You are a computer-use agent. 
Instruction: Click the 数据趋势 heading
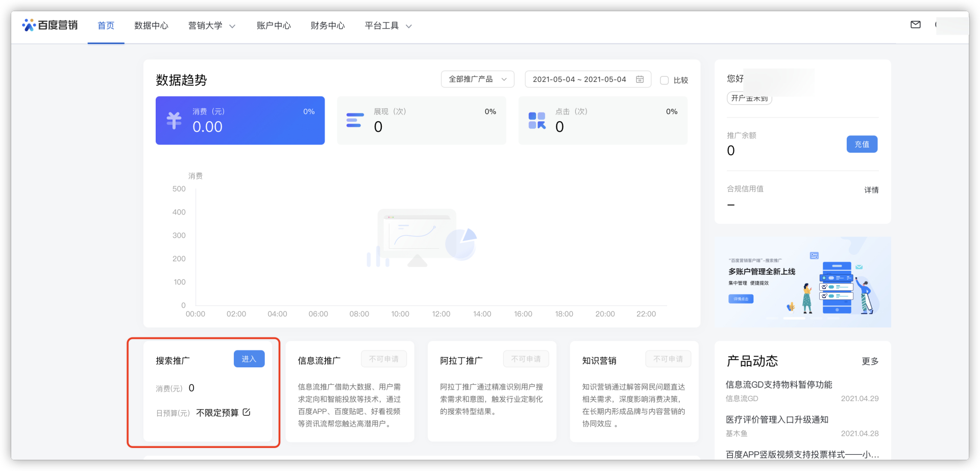pyautogui.click(x=181, y=80)
